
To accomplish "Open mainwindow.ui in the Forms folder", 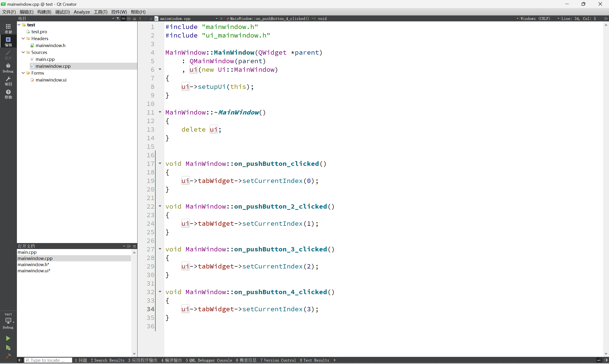I will pyautogui.click(x=51, y=80).
